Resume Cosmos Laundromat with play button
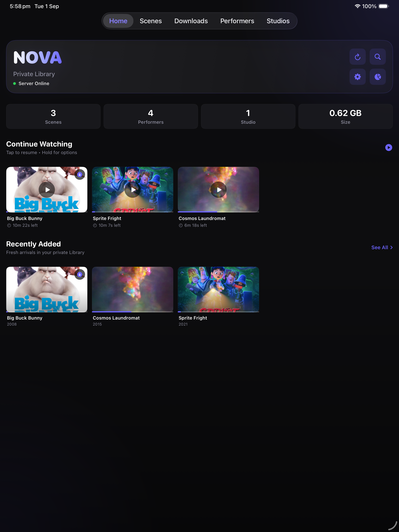This screenshot has height=532, width=399. click(x=218, y=190)
